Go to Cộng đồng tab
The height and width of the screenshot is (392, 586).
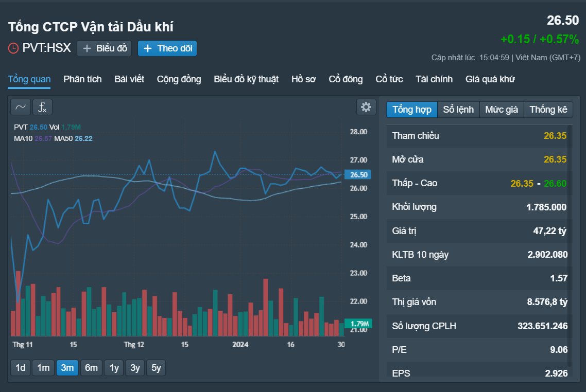tap(179, 79)
